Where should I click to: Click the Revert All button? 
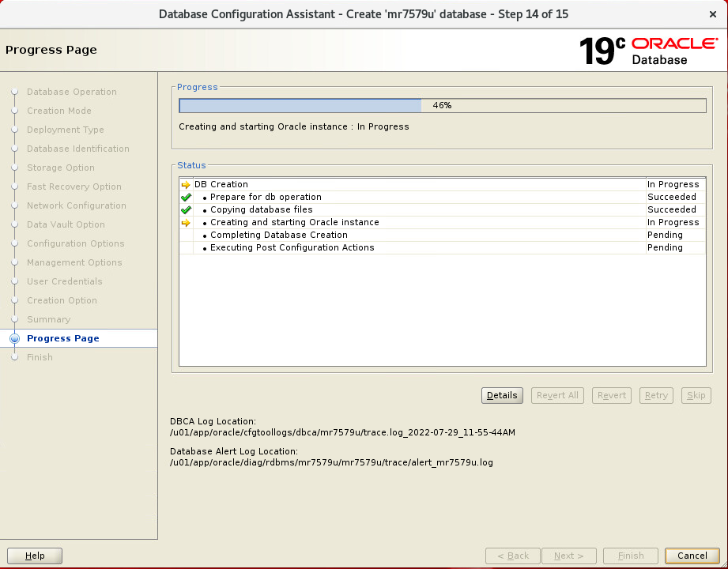click(x=557, y=395)
